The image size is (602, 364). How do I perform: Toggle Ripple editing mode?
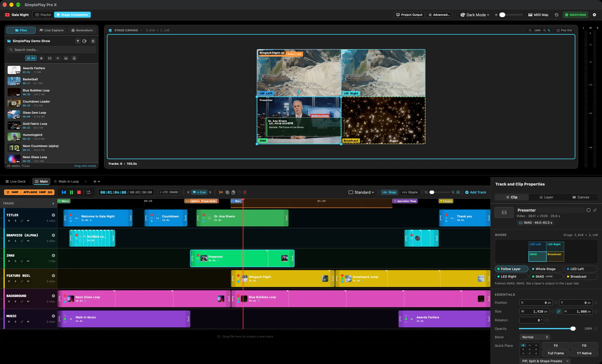(410, 192)
